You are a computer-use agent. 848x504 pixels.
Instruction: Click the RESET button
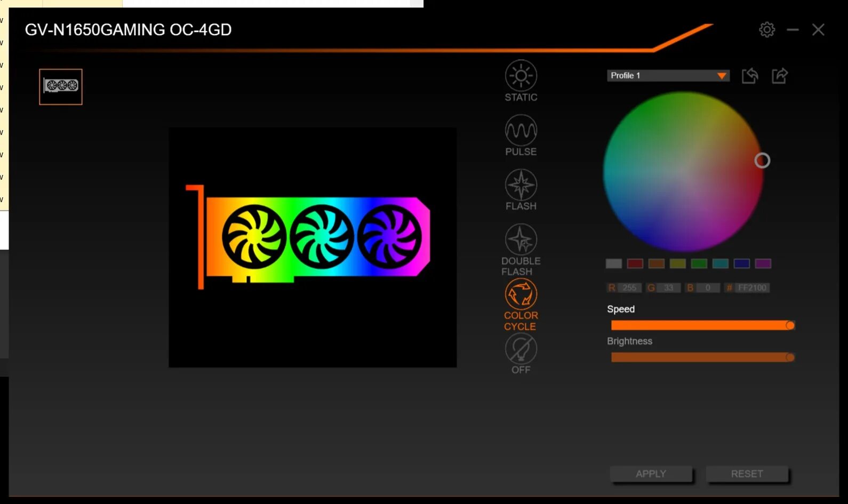(747, 474)
